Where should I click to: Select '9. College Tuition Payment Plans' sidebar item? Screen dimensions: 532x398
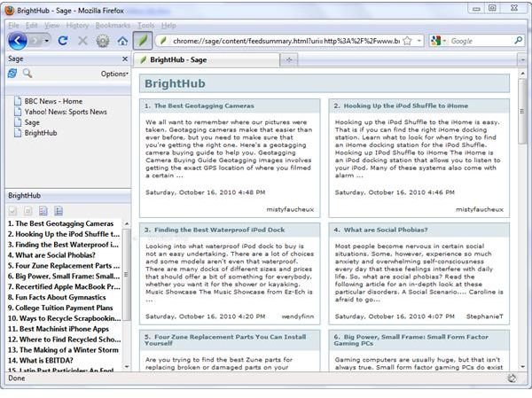pyautogui.click(x=60, y=308)
